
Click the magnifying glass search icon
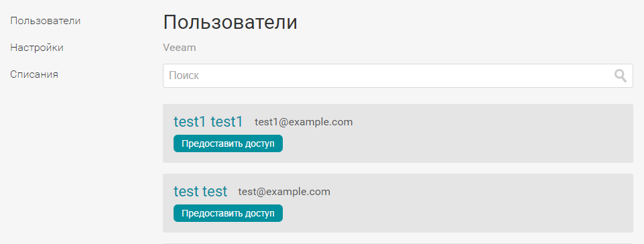[x=620, y=76]
